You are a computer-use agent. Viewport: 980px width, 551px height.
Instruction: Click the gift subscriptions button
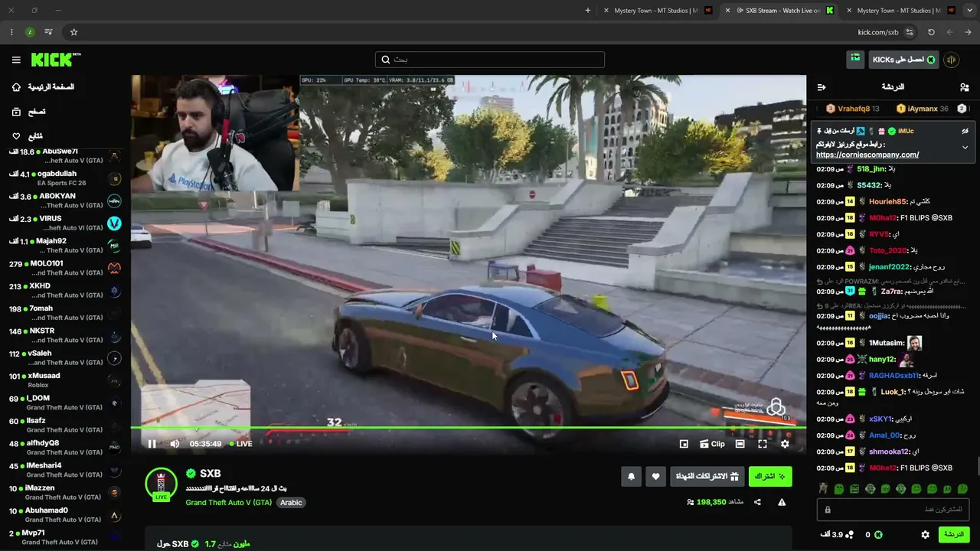click(x=707, y=476)
